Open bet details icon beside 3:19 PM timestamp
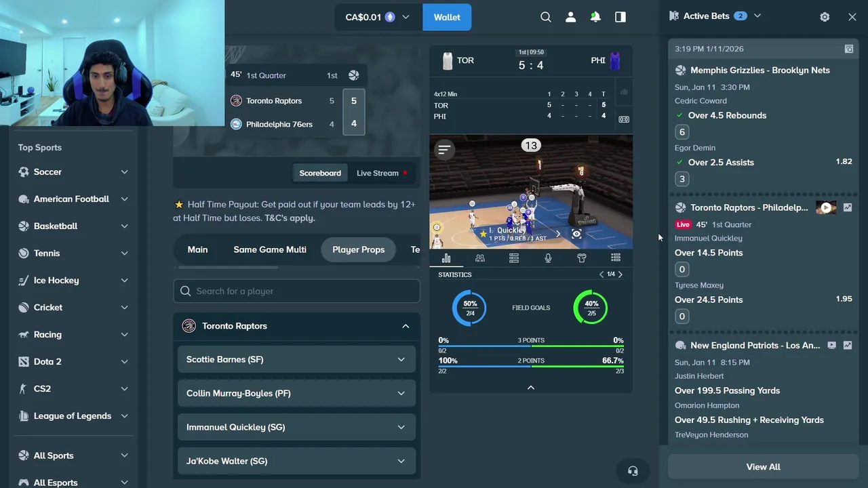868x488 pixels. coord(849,49)
